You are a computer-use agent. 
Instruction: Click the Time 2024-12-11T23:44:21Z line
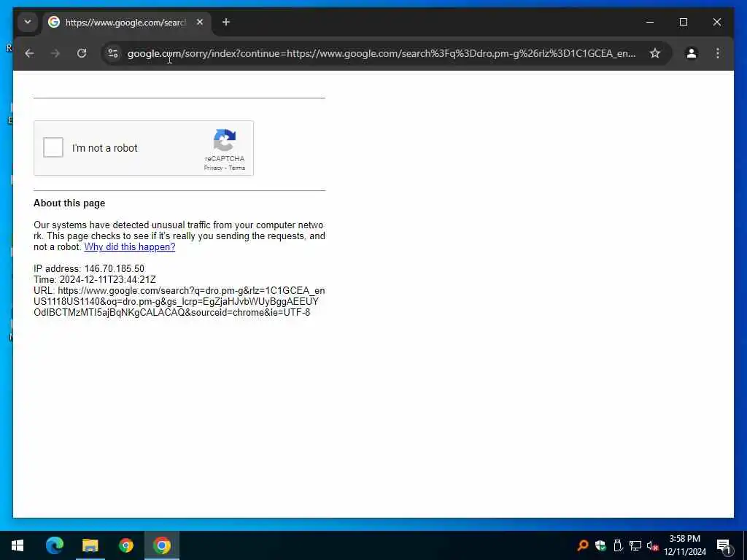coord(95,280)
